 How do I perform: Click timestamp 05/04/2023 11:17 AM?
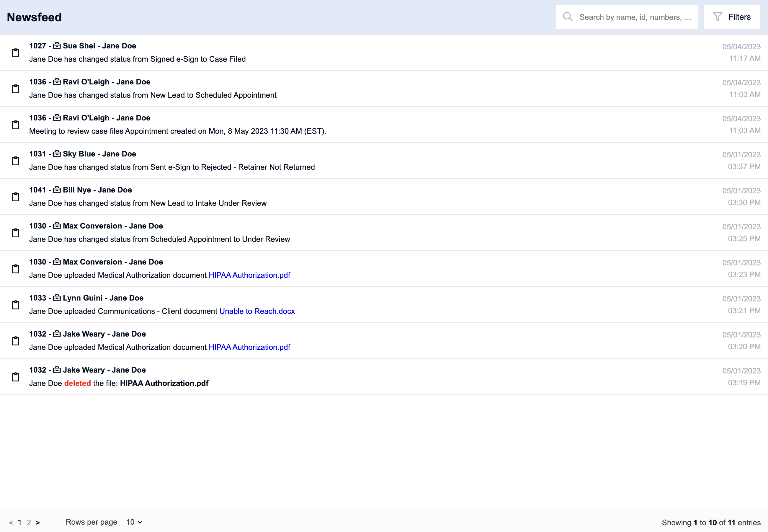pos(741,53)
